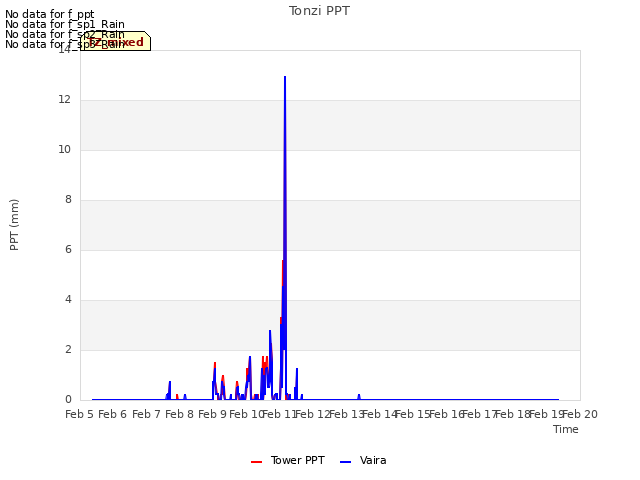Click the 13 mm peak spike
The width and height of the screenshot is (640, 480).
coord(285,78)
